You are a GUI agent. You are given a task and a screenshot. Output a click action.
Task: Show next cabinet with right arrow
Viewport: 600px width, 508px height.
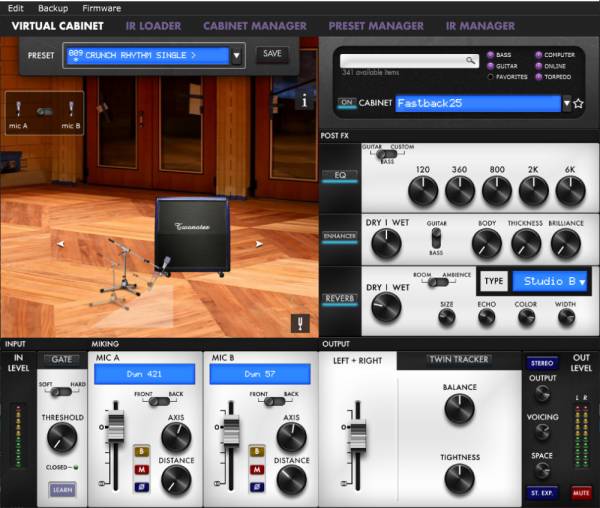(260, 243)
